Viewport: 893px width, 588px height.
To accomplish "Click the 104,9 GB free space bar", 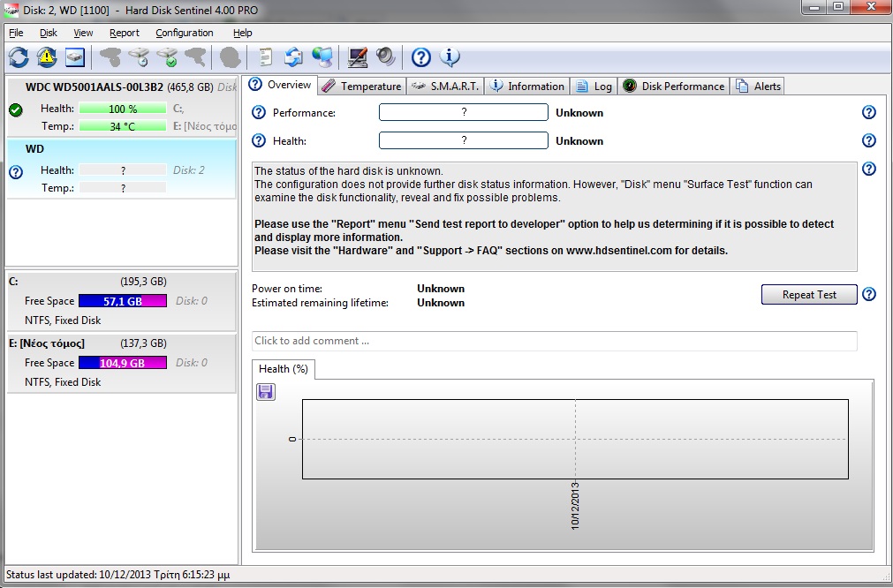I will point(123,363).
